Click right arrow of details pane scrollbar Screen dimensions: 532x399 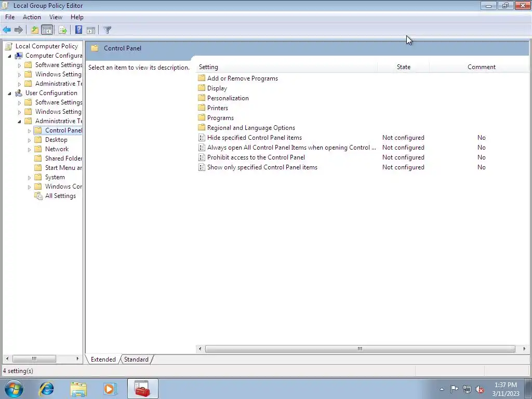point(525,349)
